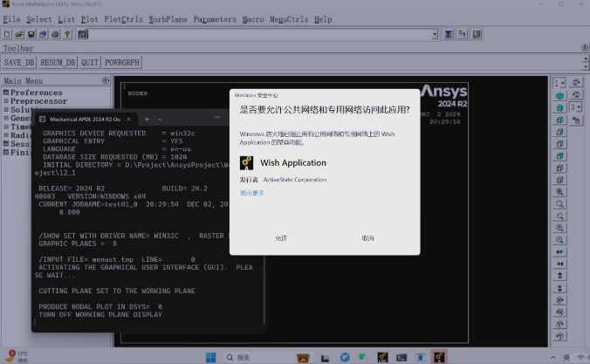Open the active window number dropdown
The image size is (590, 364).
click(563, 83)
